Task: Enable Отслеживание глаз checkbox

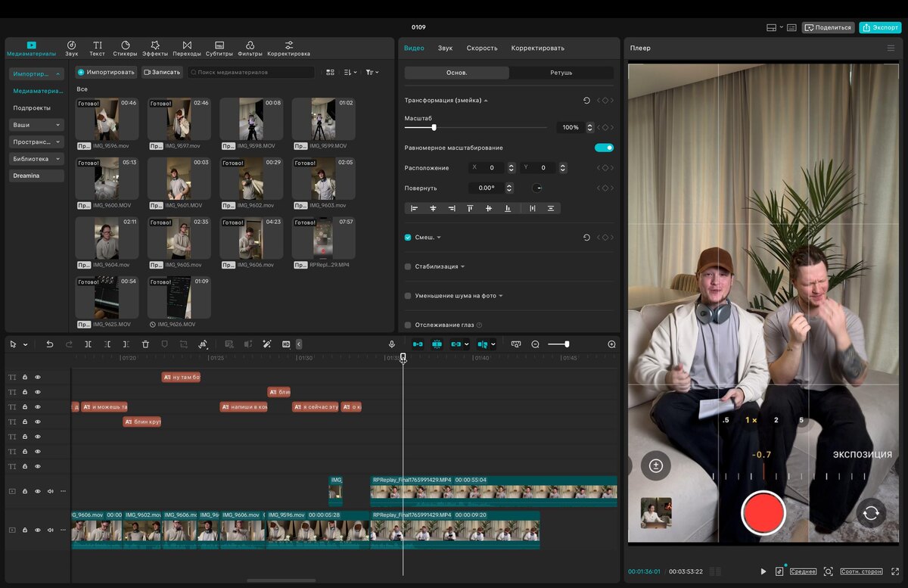Action: click(x=408, y=325)
